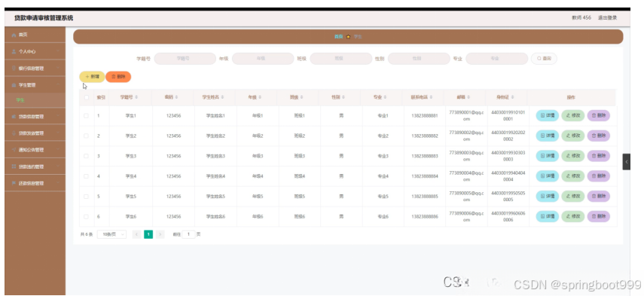Sort table by 班级 column arrows
644x296 pixels.
301,97
